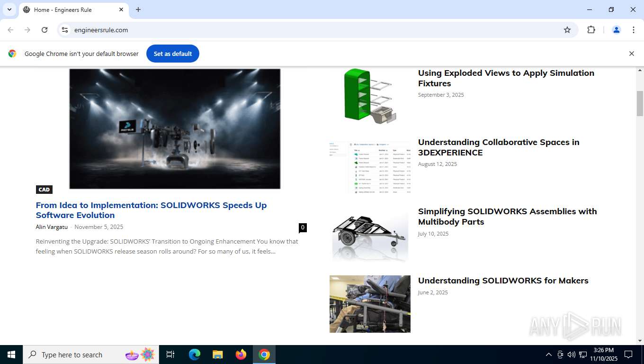Open Task View on the taskbar
Screen dimensions: 644x364
point(170,355)
